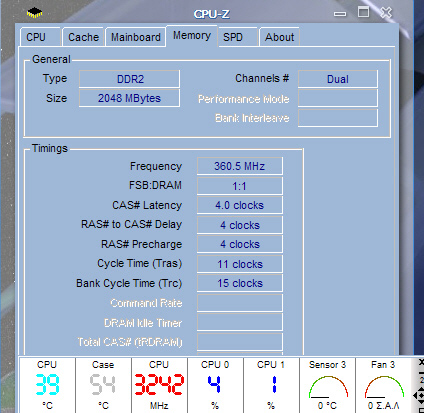Image resolution: width=424 pixels, height=413 pixels.
Task: Click the empty DRAM Idle Timer field
Action: point(240,322)
